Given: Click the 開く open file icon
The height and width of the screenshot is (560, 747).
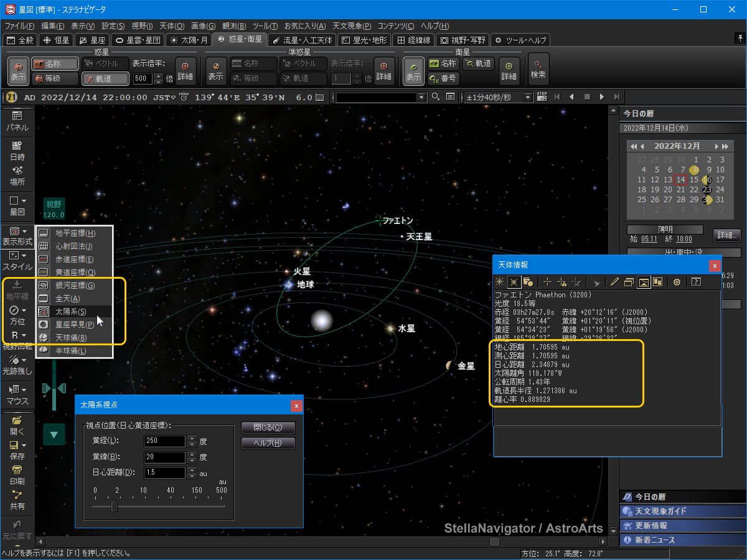Looking at the screenshot, I should [17, 420].
